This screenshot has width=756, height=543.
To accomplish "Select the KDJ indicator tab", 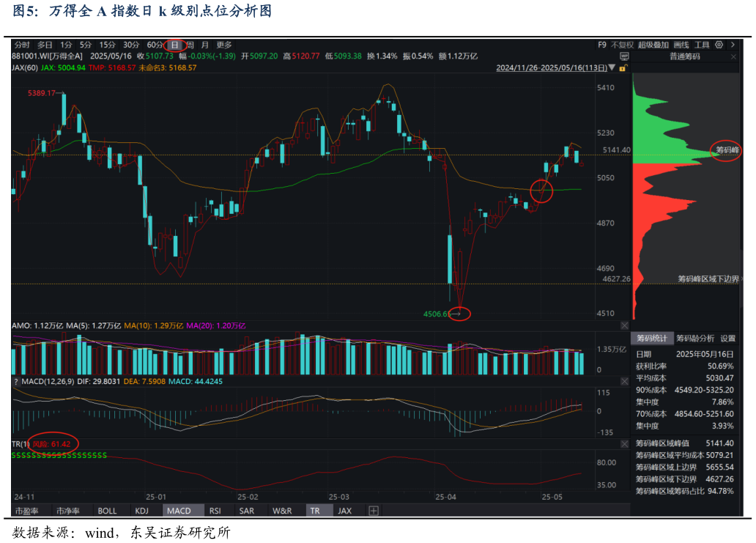I will pos(141,511).
